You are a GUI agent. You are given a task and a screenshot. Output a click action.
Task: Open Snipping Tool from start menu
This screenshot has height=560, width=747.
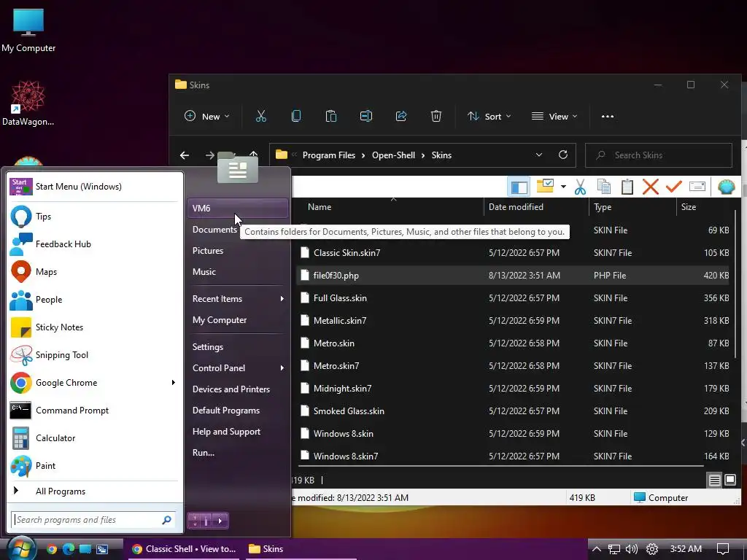tap(94, 355)
